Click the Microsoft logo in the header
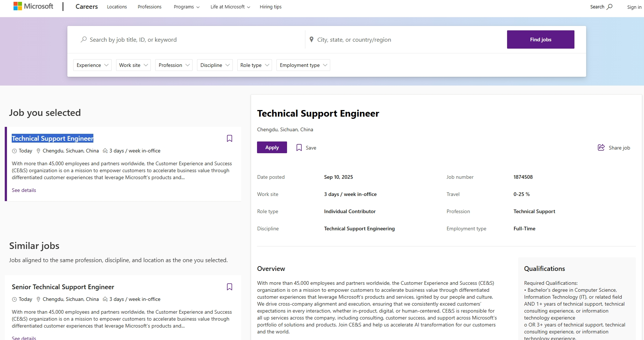The image size is (644, 340). coord(33,7)
